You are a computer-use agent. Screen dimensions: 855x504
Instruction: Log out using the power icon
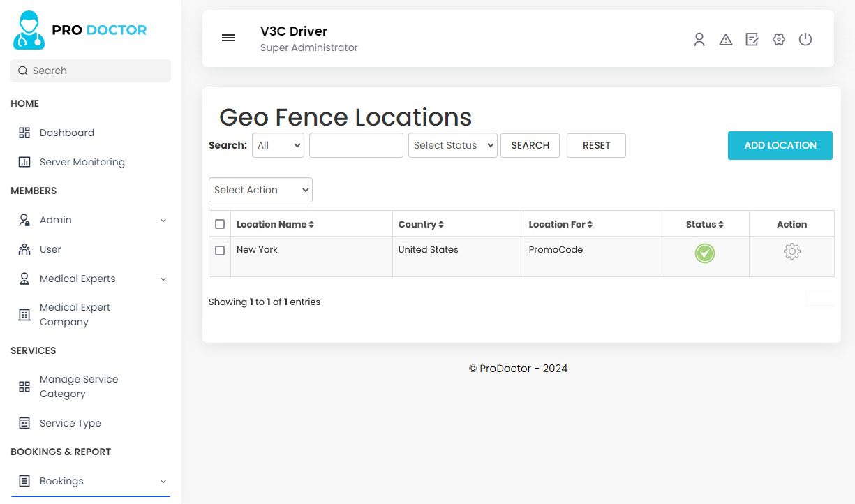805,40
